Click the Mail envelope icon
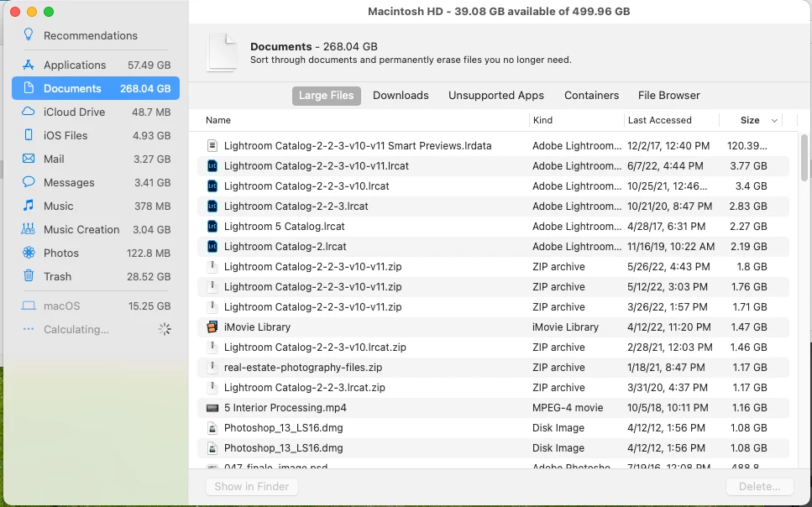Screen dimensions: 812x507 pyautogui.click(x=29, y=159)
